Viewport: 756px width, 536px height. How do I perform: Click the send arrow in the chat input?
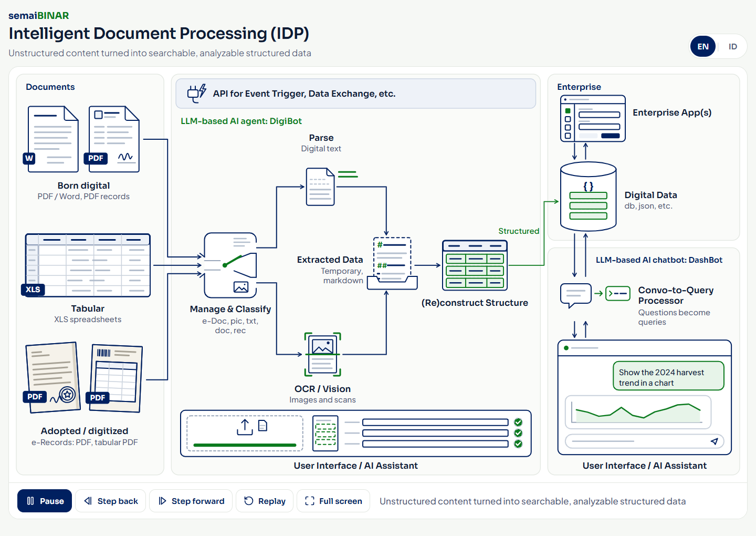click(x=714, y=441)
